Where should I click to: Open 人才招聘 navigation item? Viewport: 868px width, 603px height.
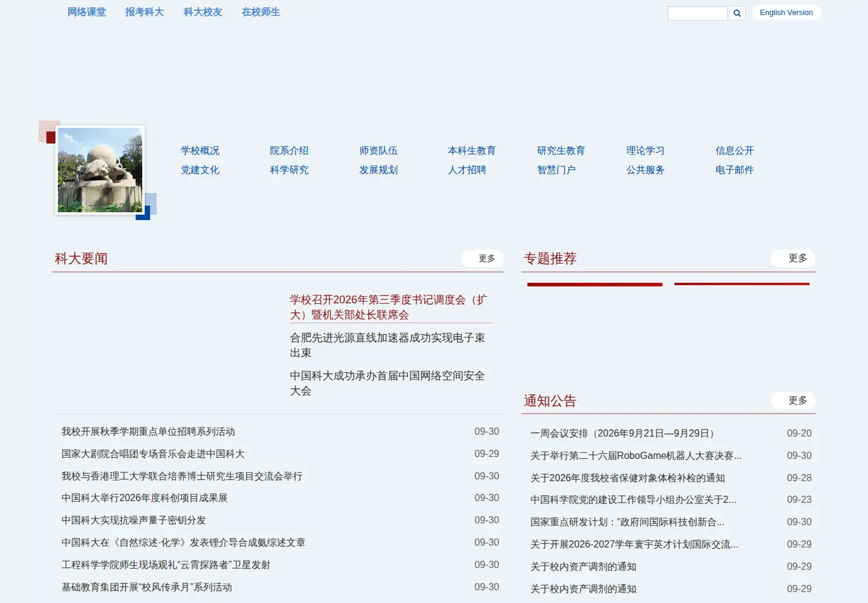coord(467,170)
